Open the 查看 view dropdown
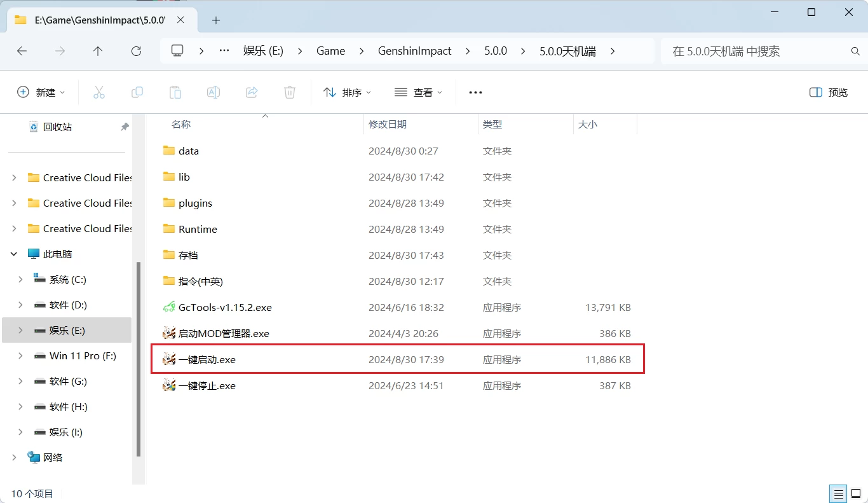 point(418,92)
